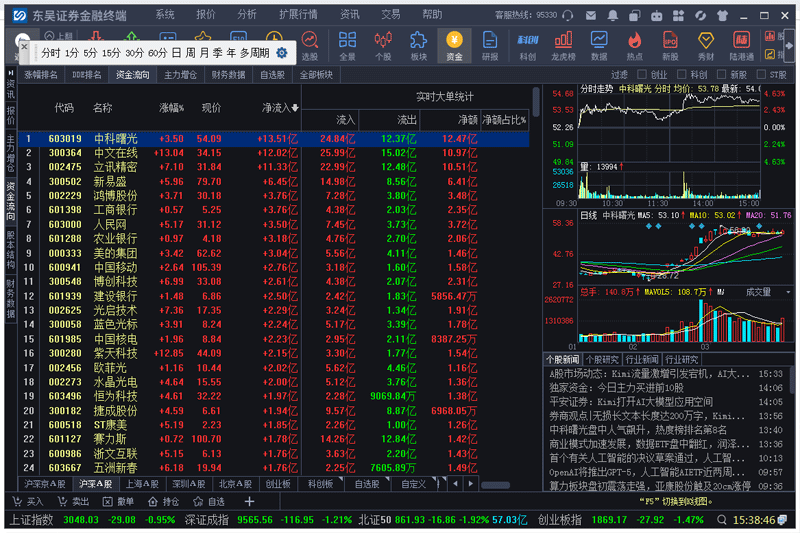The height and width of the screenshot is (533, 800).
Task: Open the 扩展行情 menu
Action: (x=297, y=15)
